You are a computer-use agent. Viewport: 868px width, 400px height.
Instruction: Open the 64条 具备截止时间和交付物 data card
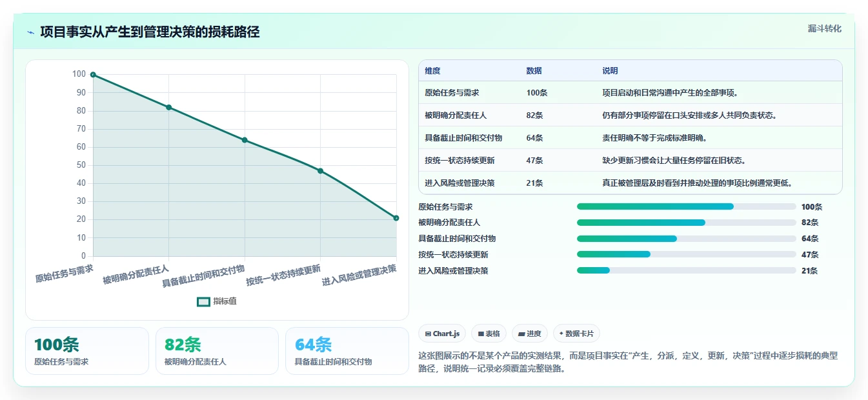click(x=347, y=351)
